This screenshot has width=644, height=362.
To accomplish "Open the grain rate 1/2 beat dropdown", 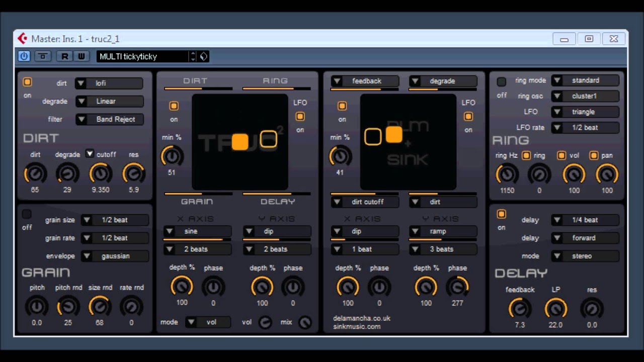I will coord(115,238).
